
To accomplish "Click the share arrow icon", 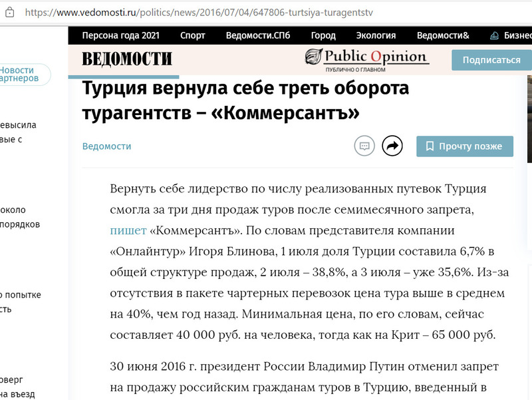I will (x=393, y=146).
